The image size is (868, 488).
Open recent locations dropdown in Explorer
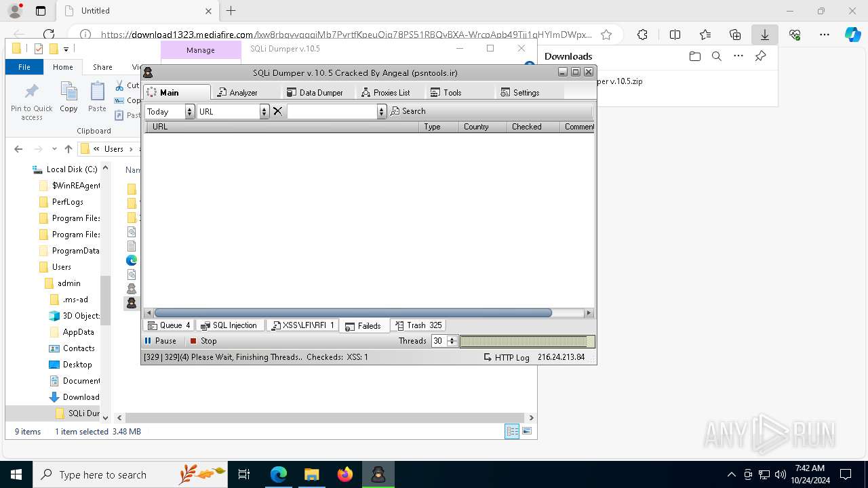click(x=54, y=149)
